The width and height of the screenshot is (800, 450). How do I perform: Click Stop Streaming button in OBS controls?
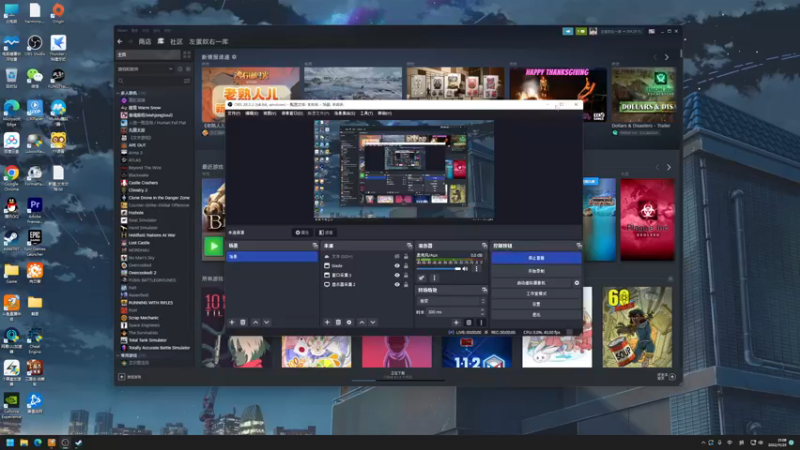[536, 258]
